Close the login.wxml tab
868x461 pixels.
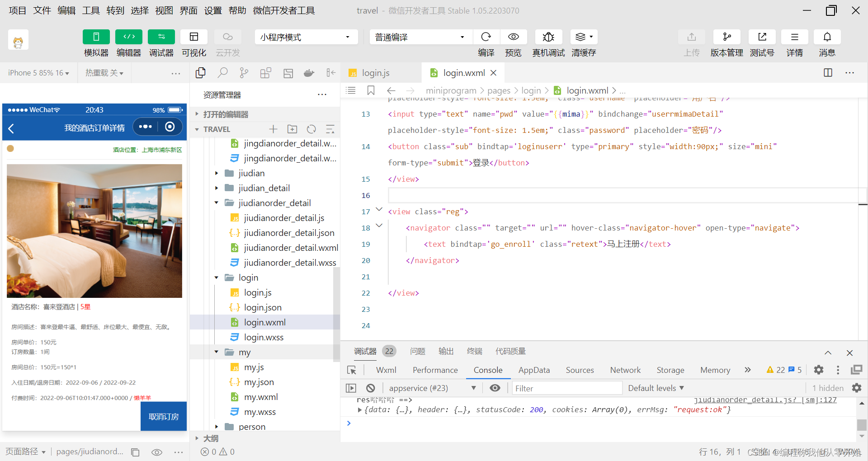coord(494,73)
